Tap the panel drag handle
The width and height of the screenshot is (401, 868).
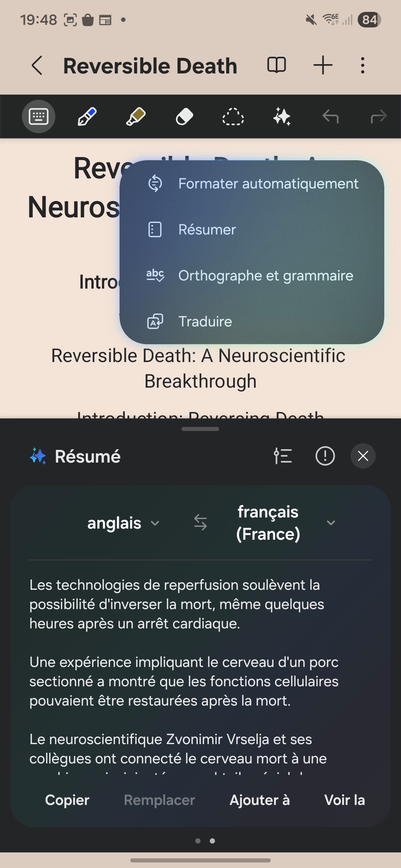click(x=200, y=429)
